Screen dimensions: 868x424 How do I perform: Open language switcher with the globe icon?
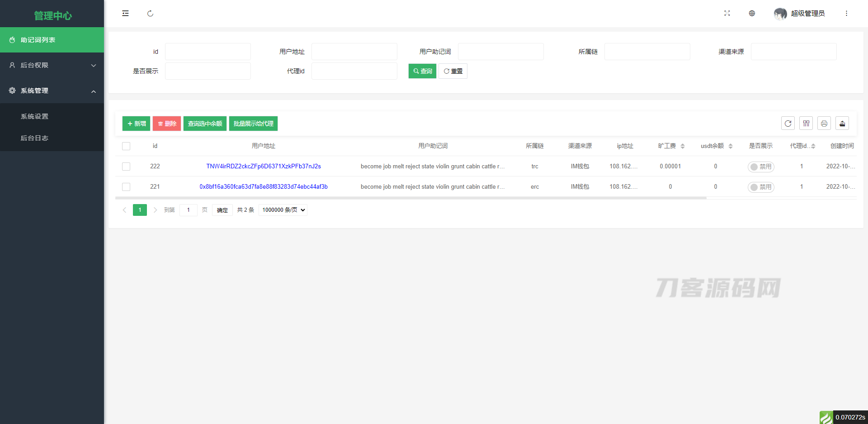click(752, 14)
